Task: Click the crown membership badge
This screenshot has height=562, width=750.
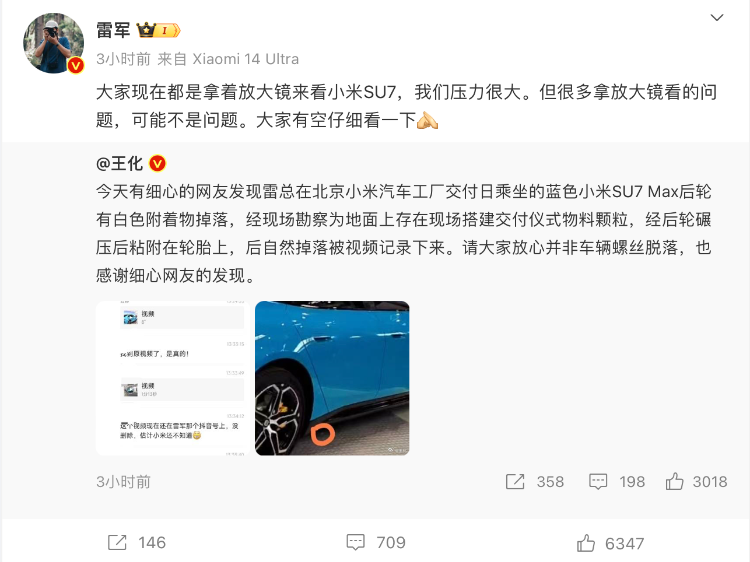Action: [158, 30]
